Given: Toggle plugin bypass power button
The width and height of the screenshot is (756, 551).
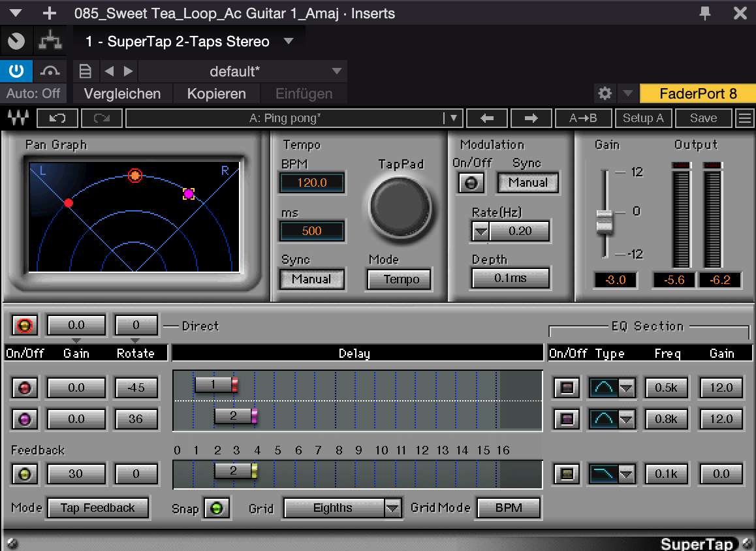Looking at the screenshot, I should [x=16, y=71].
